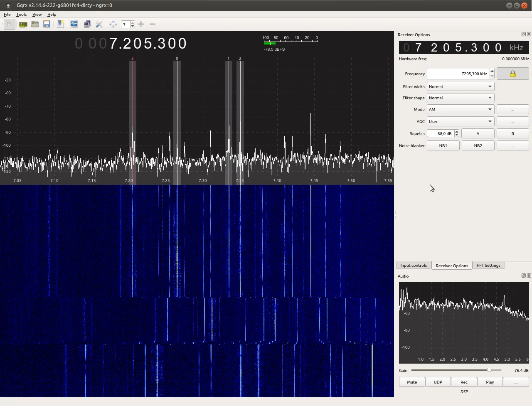The height and width of the screenshot is (406, 532).
Task: Open remote control settings tools icon
Action: 99,25
